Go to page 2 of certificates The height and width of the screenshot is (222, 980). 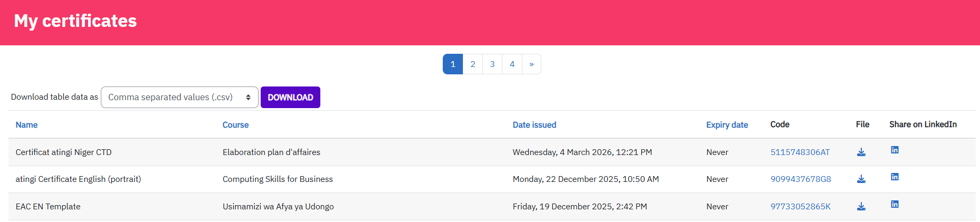click(x=472, y=64)
